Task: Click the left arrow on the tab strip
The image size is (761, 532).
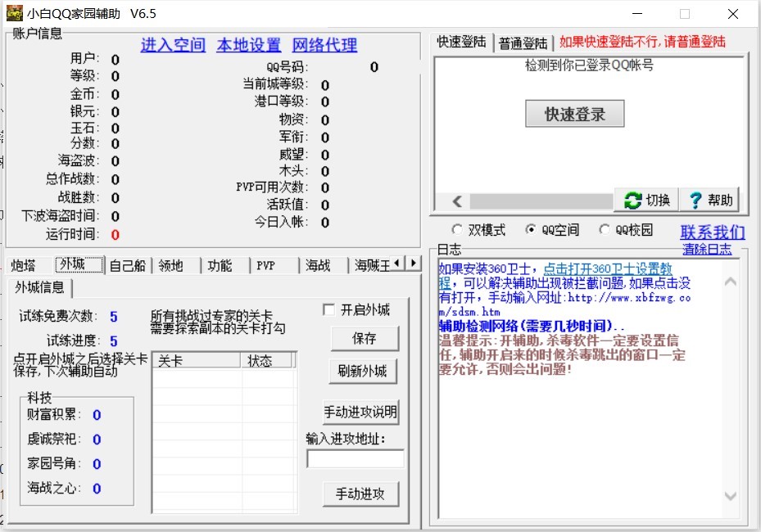Action: coord(398,264)
